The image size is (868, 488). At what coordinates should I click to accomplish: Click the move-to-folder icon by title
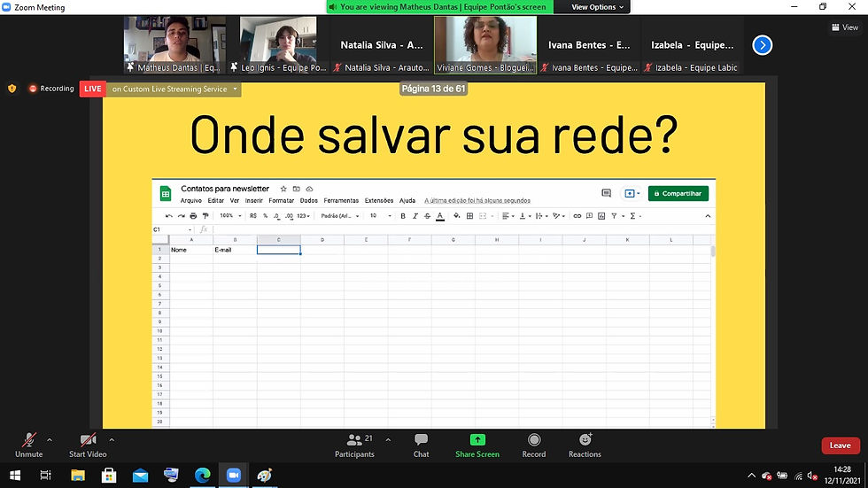296,189
